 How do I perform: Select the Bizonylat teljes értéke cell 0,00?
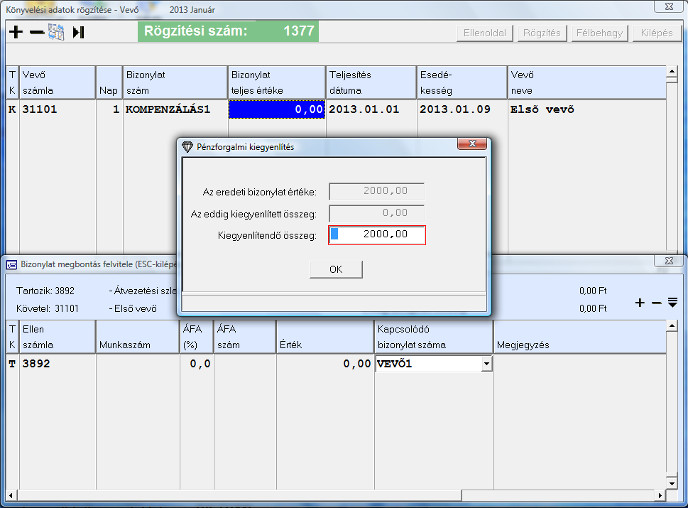pos(277,110)
